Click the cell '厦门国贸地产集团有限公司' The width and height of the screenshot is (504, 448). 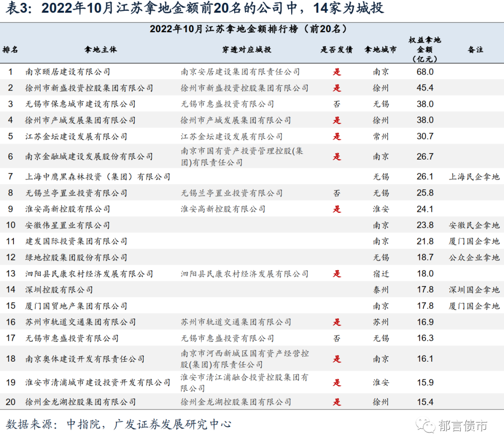[x=77, y=306]
